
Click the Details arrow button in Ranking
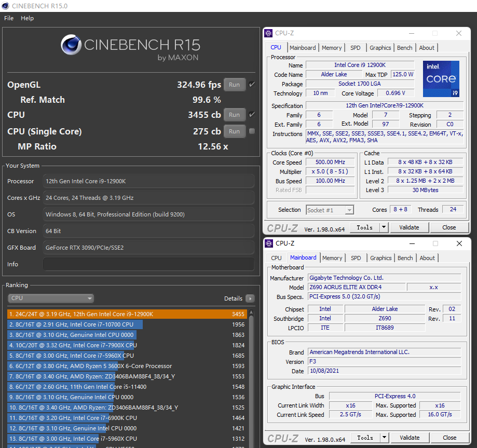(x=250, y=298)
